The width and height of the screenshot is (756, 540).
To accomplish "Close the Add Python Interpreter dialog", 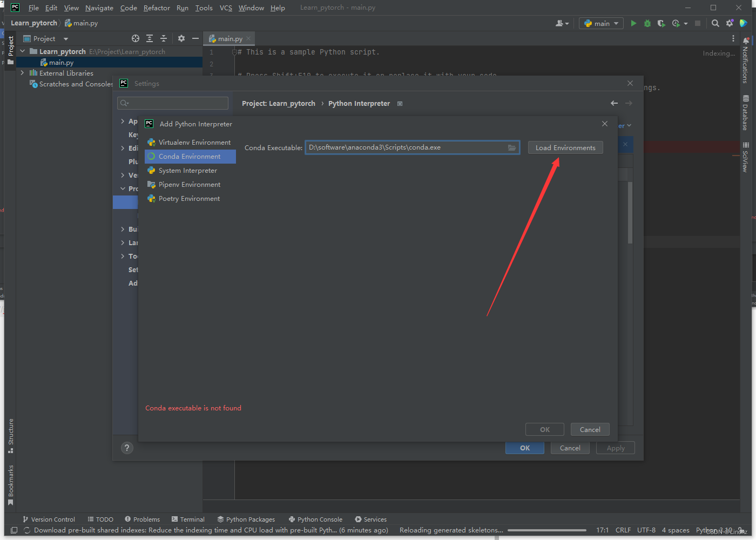I will (605, 124).
